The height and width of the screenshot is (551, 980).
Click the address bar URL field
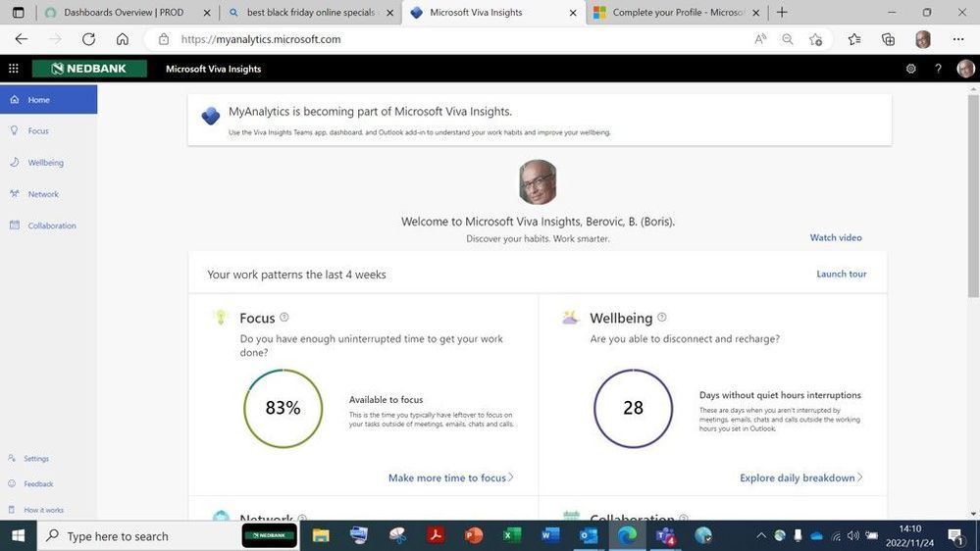tap(450, 39)
